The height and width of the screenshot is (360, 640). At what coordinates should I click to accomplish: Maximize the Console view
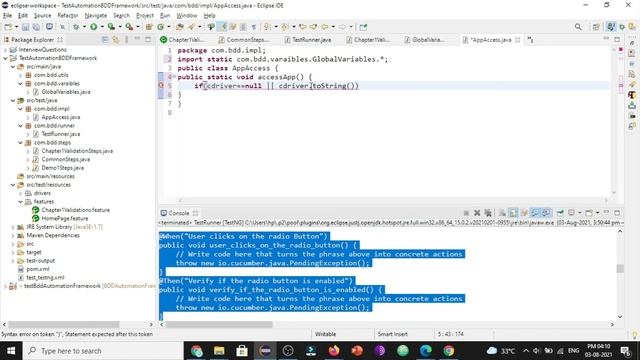point(617,213)
